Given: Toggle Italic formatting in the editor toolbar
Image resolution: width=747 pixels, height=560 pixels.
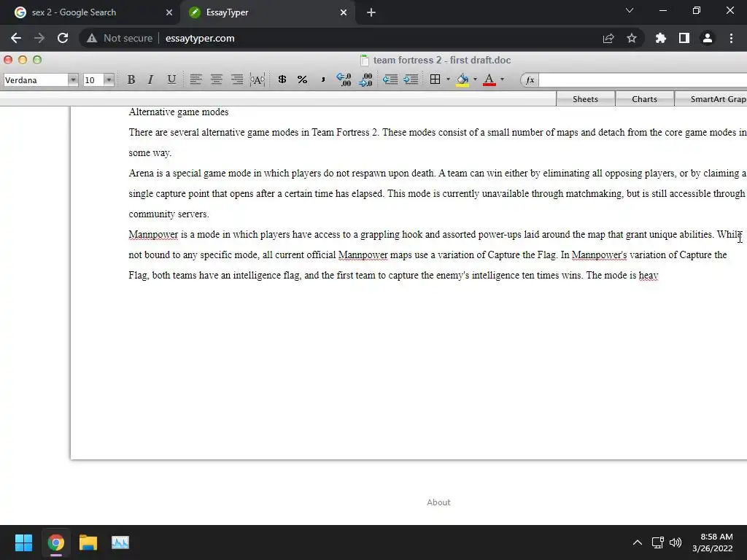Looking at the screenshot, I should 150,79.
